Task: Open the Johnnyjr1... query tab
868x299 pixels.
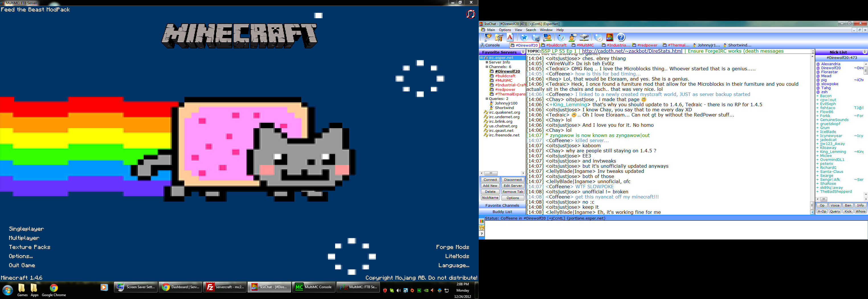Action: click(707, 45)
